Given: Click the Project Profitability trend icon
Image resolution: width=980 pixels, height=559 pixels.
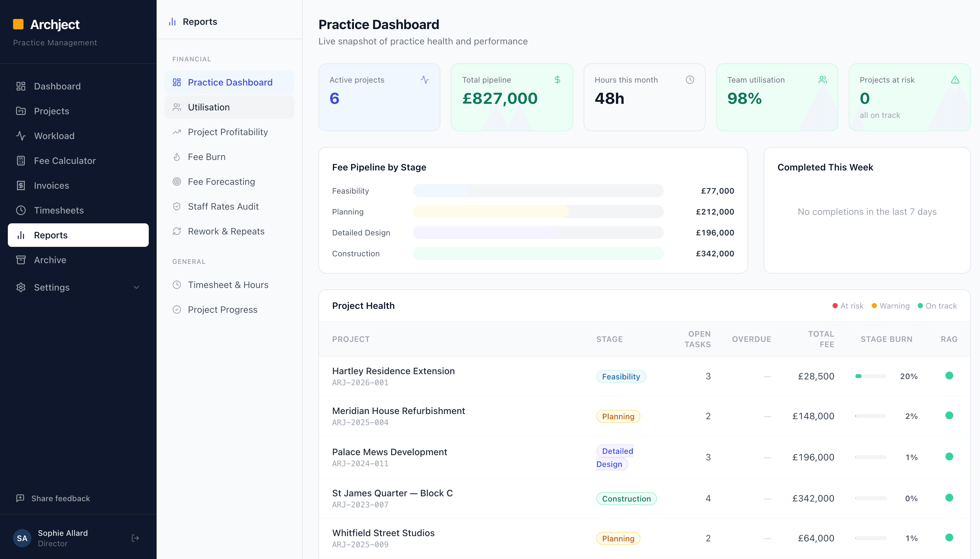Looking at the screenshot, I should (x=177, y=132).
